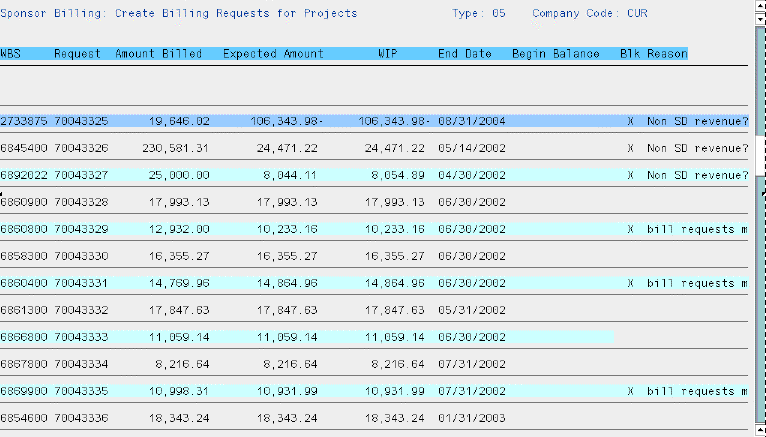
Task: Toggle block X for request 70043325
Action: click(630, 121)
